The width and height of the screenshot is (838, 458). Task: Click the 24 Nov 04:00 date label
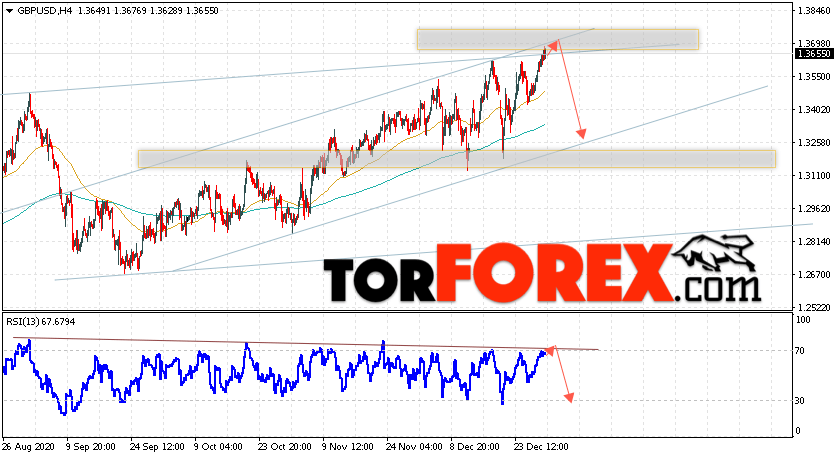click(x=414, y=447)
